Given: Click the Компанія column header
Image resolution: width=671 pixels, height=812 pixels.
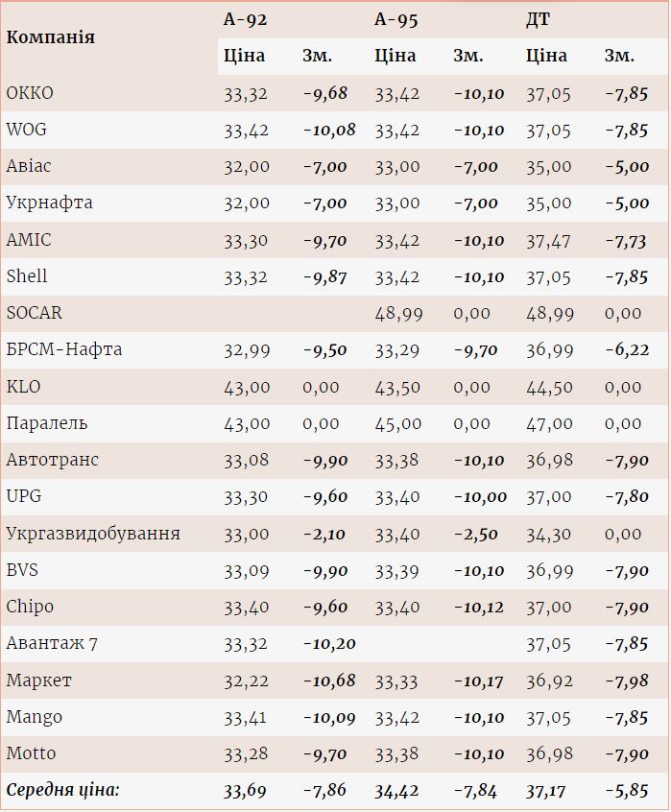Looking at the screenshot, I should point(51,37).
